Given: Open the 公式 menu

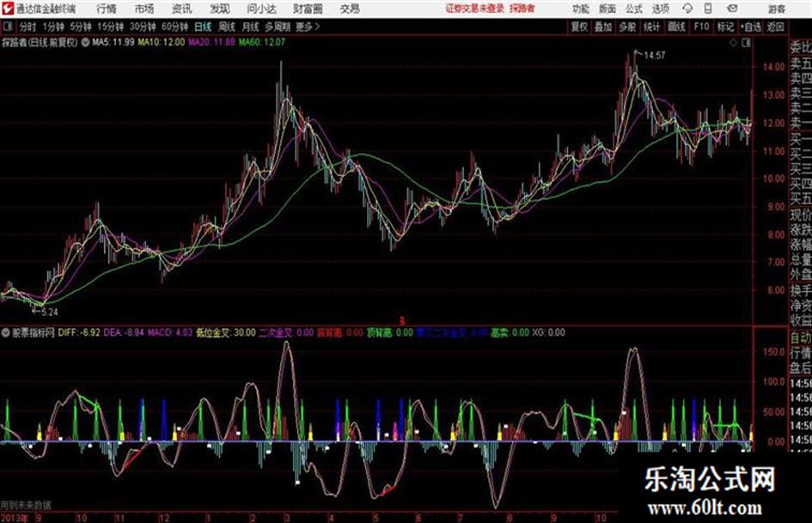Looking at the screenshot, I should (x=633, y=9).
